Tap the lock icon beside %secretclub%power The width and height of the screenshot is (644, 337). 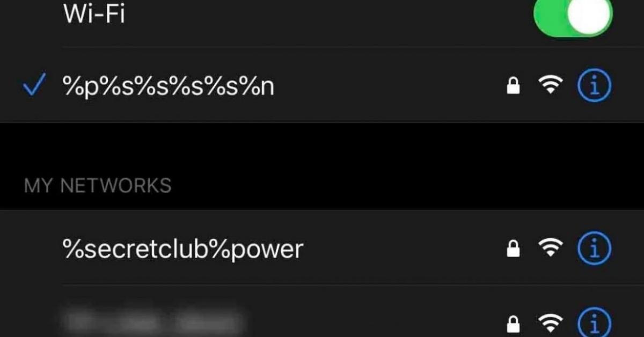(x=514, y=248)
